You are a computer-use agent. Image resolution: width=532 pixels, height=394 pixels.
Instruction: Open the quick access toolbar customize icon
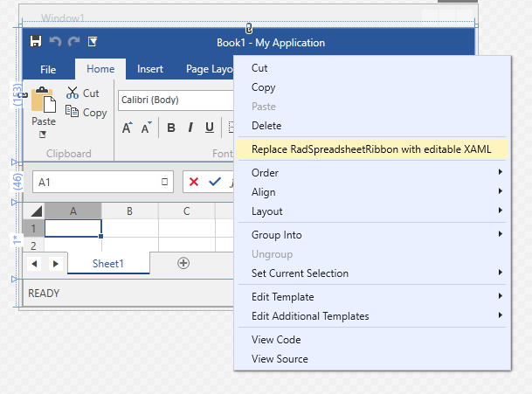93,41
